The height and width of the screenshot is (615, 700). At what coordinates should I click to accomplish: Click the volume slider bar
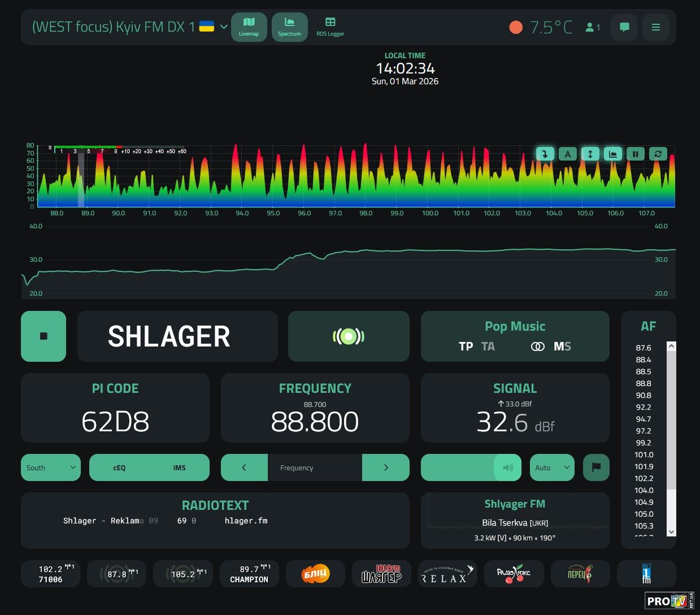pyautogui.click(x=458, y=467)
